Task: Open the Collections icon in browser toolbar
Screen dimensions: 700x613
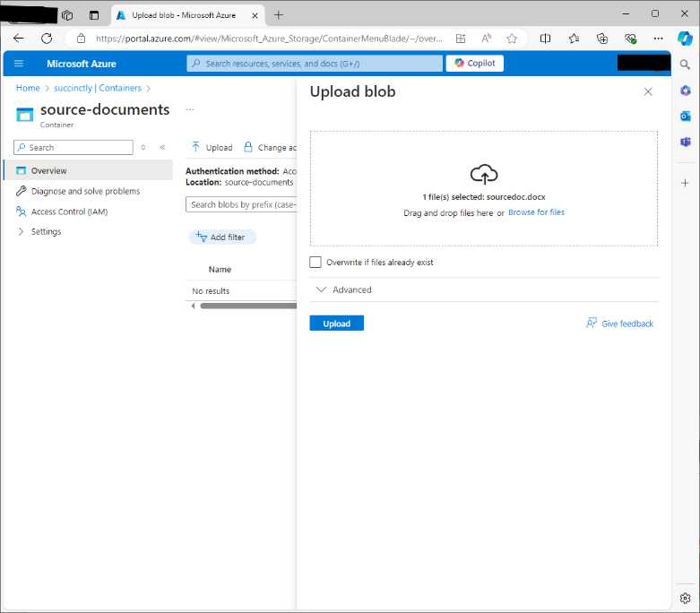Action: click(601, 39)
